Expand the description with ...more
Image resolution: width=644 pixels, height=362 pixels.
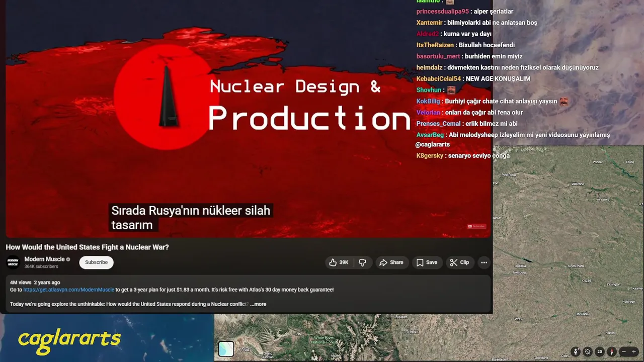tap(258, 304)
